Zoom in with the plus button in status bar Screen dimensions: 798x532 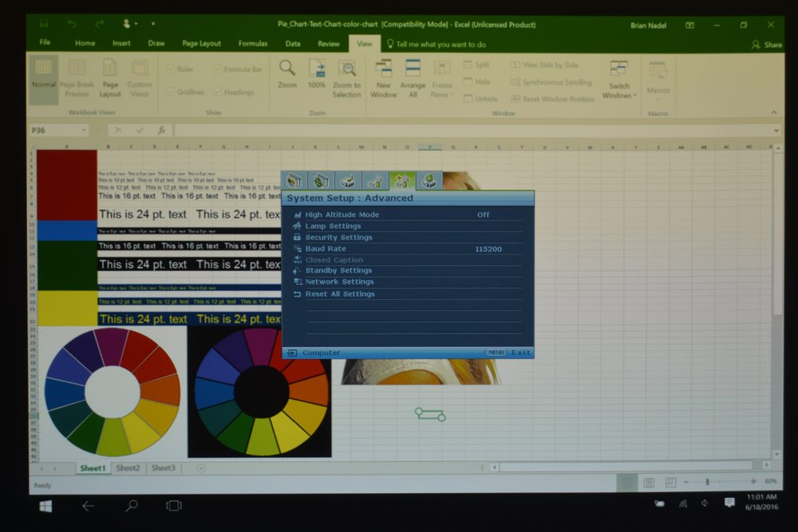coord(753,481)
